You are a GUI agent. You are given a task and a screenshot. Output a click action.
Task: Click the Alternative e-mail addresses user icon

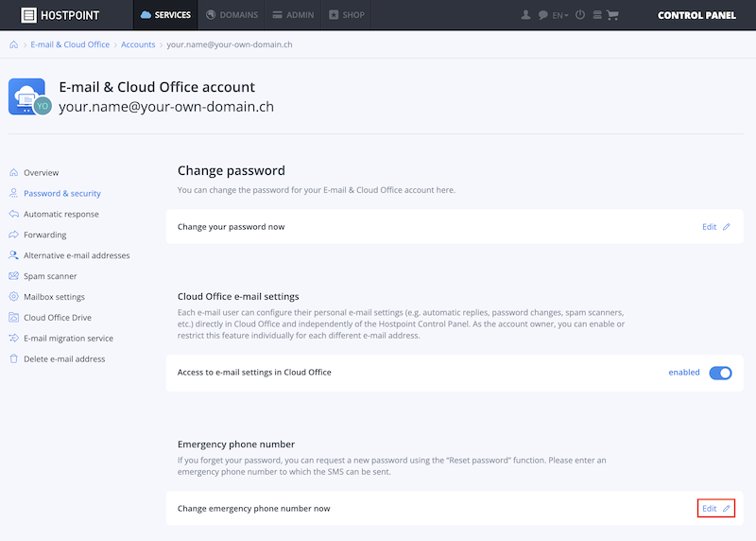click(14, 254)
